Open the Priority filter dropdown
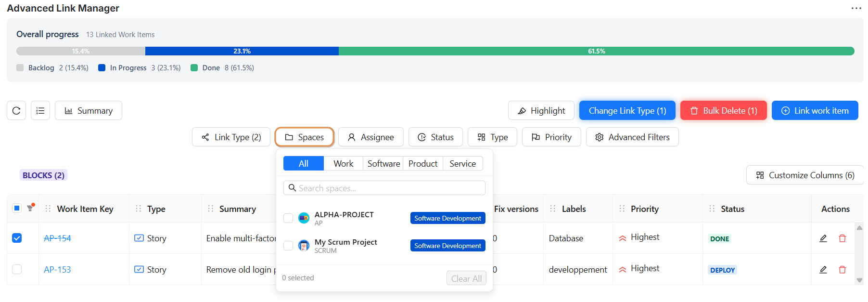The height and width of the screenshot is (302, 868). tap(551, 137)
